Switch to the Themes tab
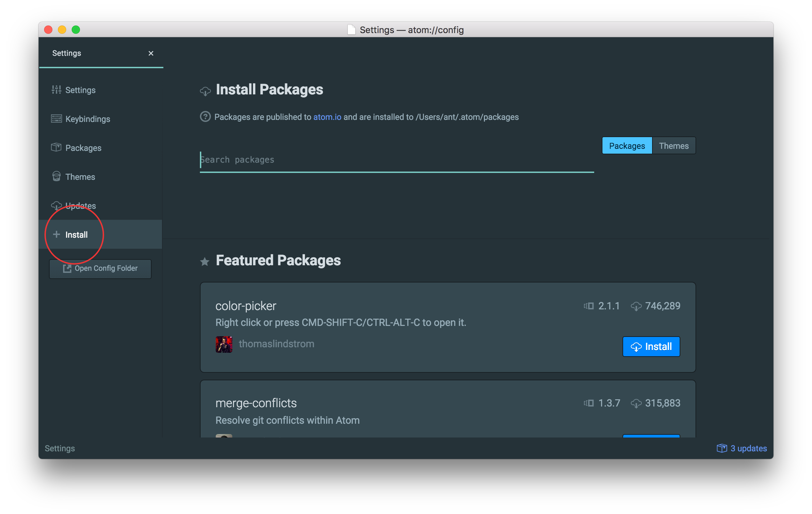 pos(673,145)
